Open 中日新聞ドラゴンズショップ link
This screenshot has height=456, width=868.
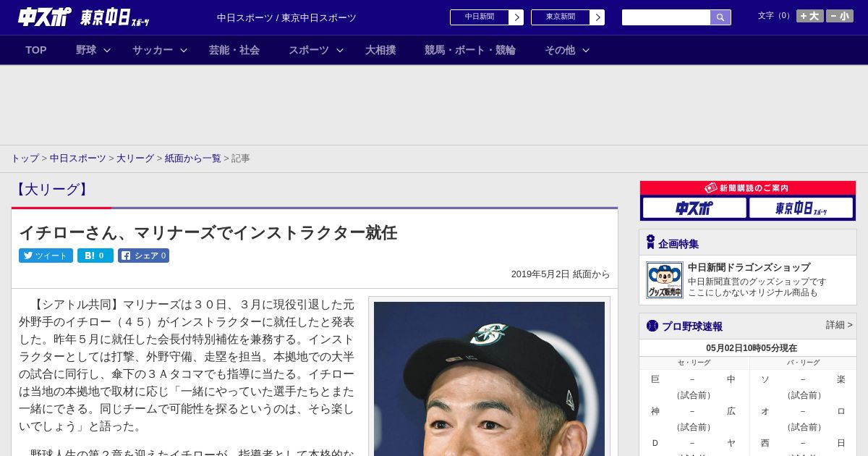[x=749, y=267]
